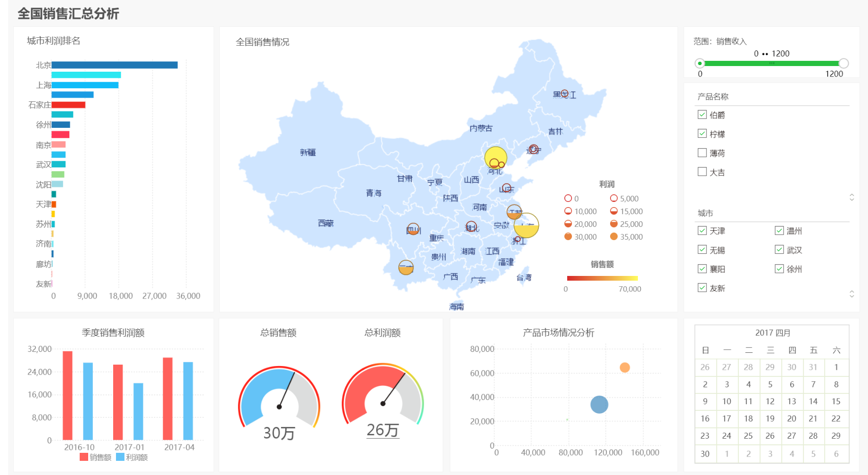Click the orange bubble over 云南 on the map
Screen dimensions: 868x475
click(405, 267)
